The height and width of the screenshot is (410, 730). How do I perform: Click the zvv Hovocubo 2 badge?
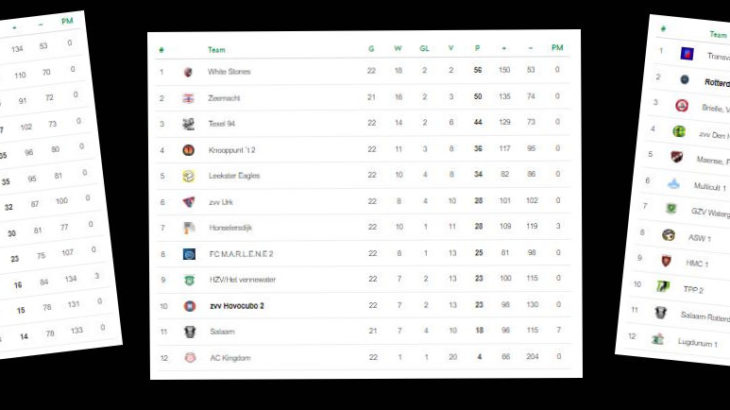pyautogui.click(x=189, y=306)
